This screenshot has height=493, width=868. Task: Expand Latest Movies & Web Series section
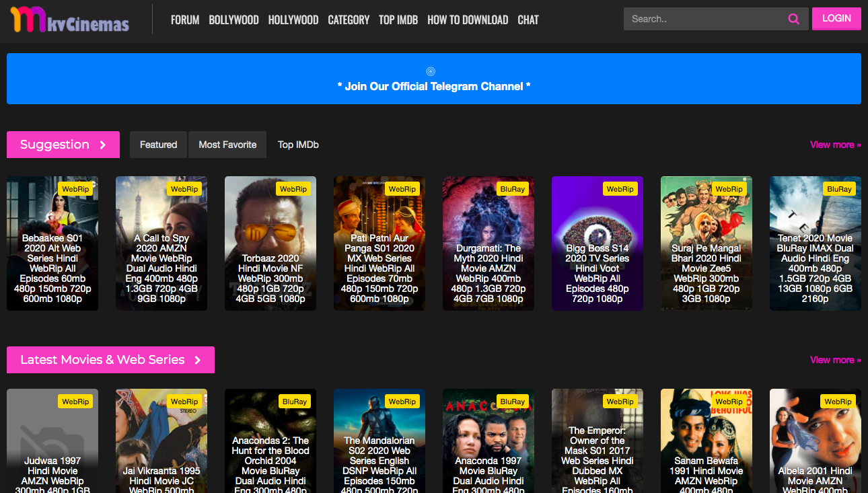point(110,360)
